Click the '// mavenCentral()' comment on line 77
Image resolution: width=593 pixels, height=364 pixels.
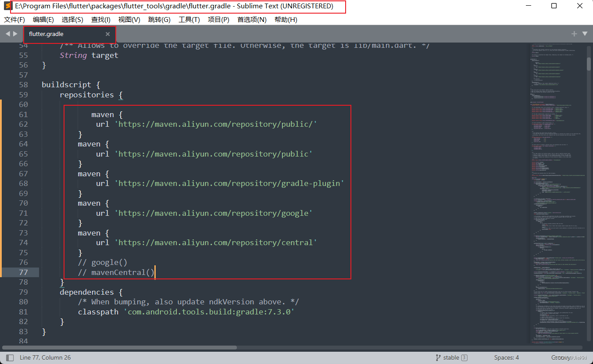click(116, 272)
